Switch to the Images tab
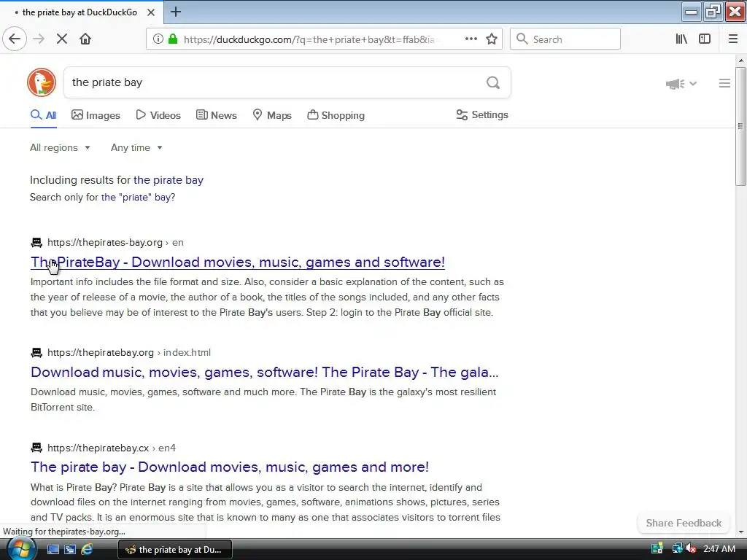This screenshot has height=560, width=747. point(96,115)
